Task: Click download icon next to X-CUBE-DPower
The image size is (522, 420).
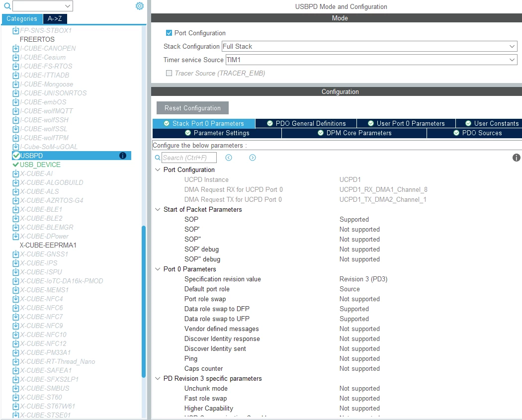Action: (15, 236)
